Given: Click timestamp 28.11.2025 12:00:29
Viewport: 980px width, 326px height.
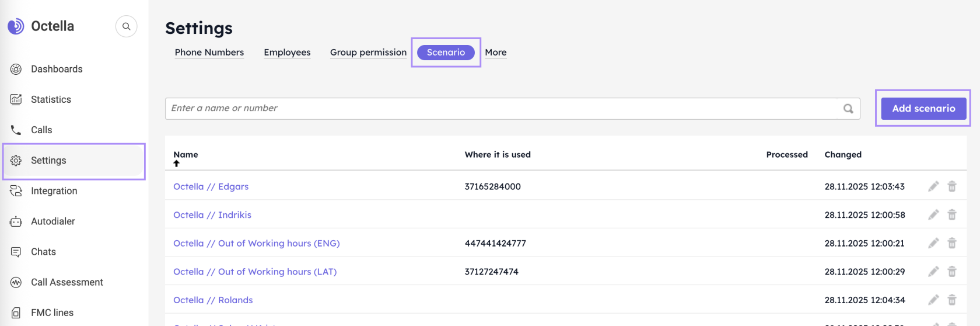Looking at the screenshot, I should pyautogui.click(x=864, y=272).
